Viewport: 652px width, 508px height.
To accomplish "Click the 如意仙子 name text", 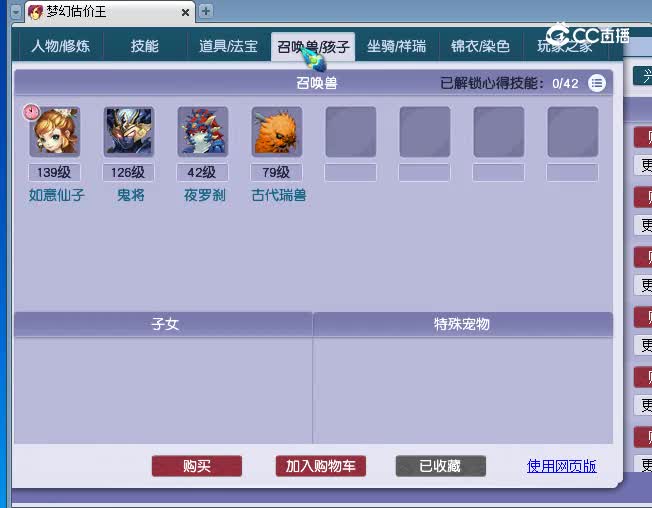I will click(x=57, y=195).
